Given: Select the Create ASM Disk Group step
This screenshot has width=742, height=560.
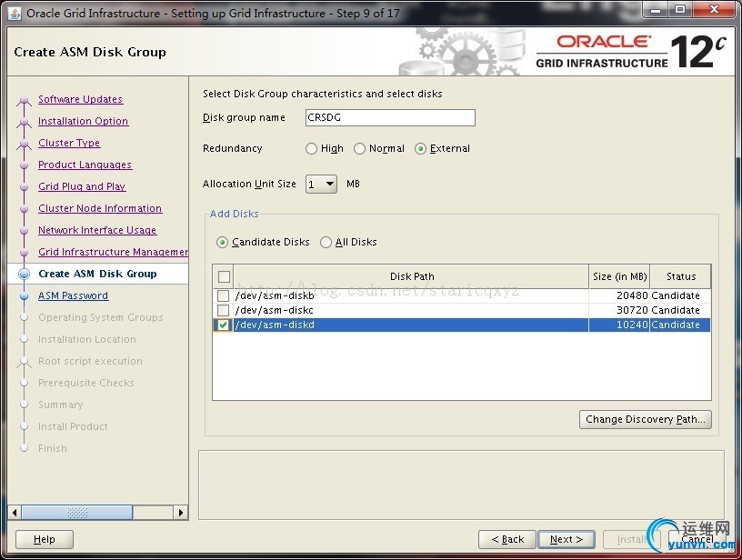Looking at the screenshot, I should click(97, 274).
